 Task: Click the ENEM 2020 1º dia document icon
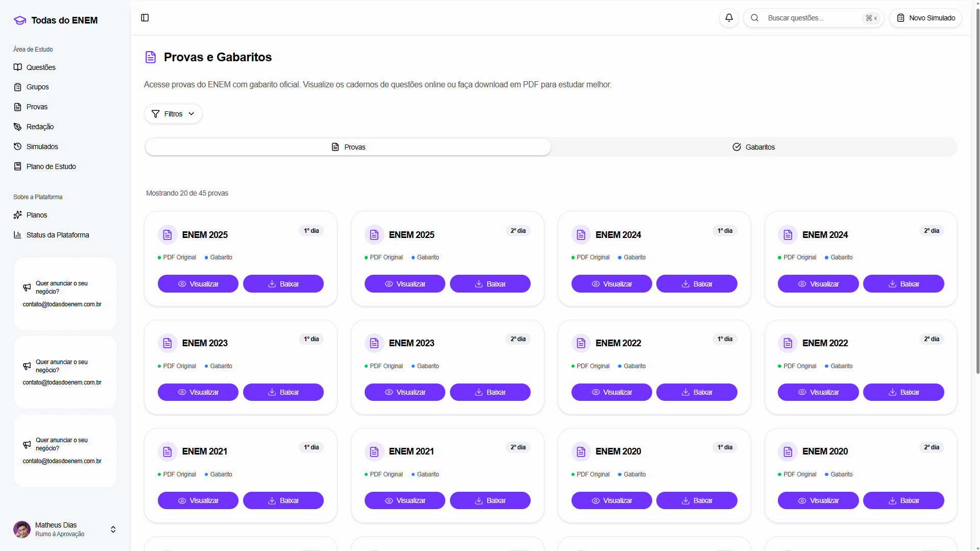point(581,451)
